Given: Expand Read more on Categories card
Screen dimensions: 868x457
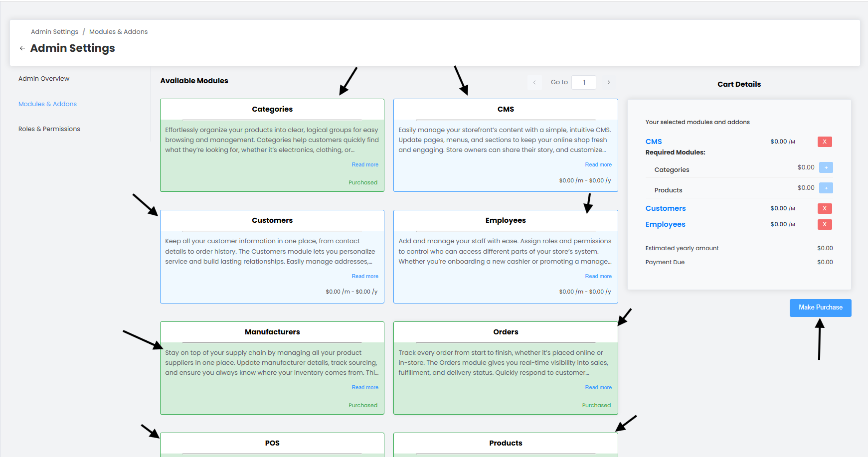Looking at the screenshot, I should 364,165.
